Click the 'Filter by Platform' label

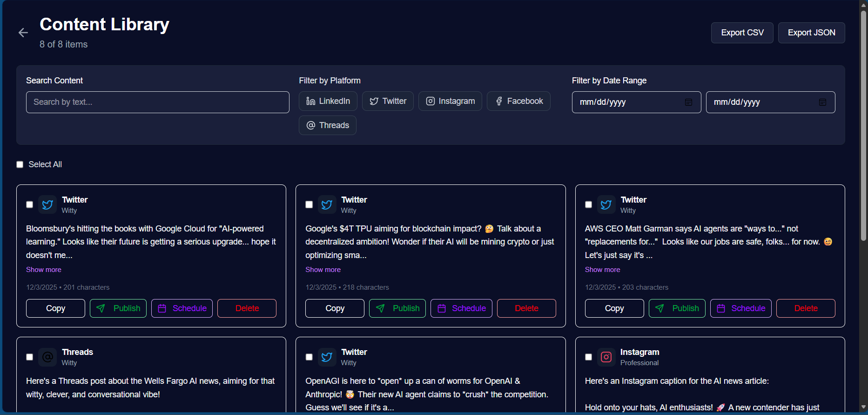coord(330,81)
